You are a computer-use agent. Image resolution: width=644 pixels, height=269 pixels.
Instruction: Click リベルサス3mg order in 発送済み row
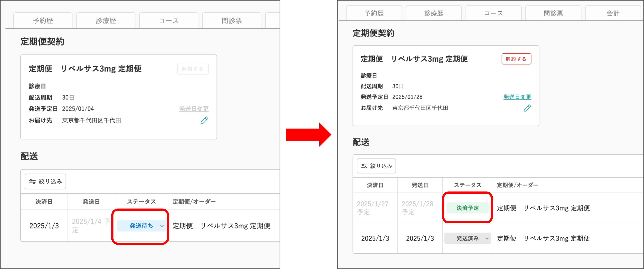click(x=543, y=238)
